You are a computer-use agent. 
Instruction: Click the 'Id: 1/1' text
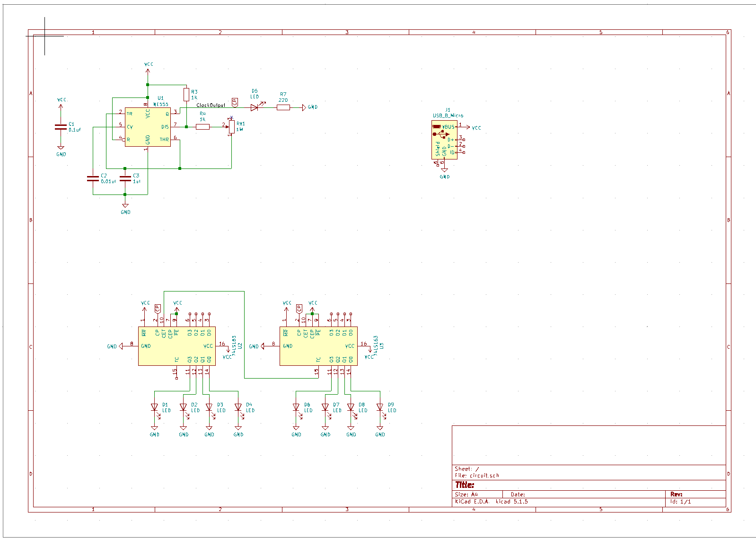tap(681, 502)
